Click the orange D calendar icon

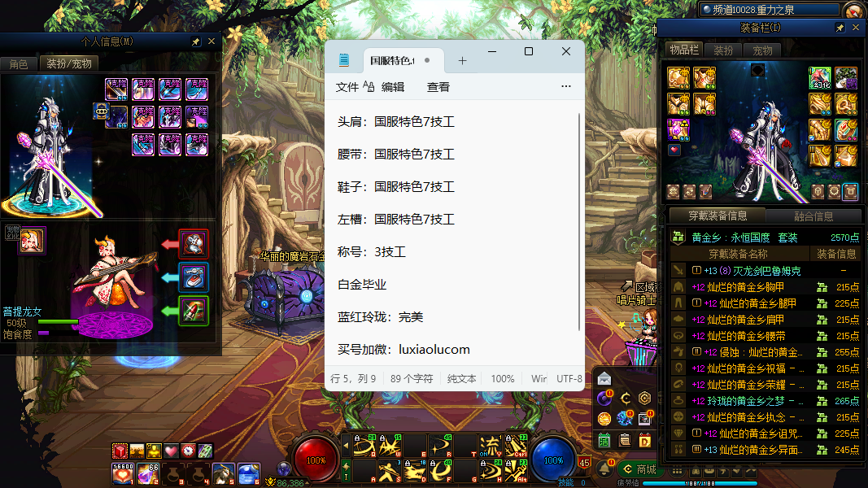pyautogui.click(x=645, y=440)
